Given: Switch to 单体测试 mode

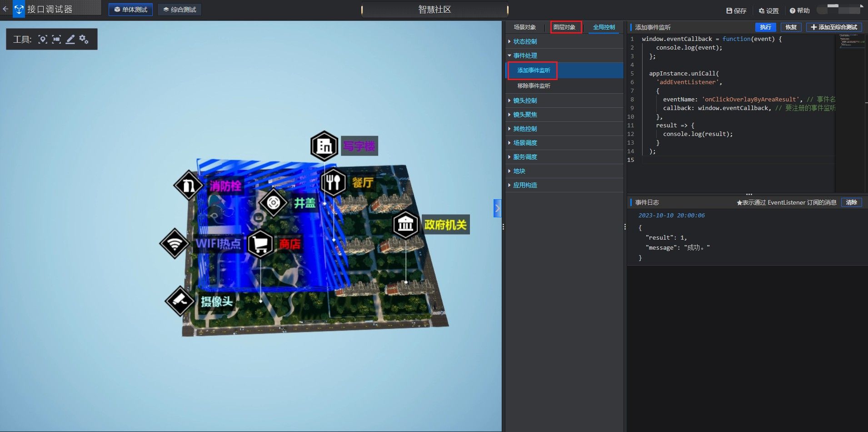Looking at the screenshot, I should point(130,10).
